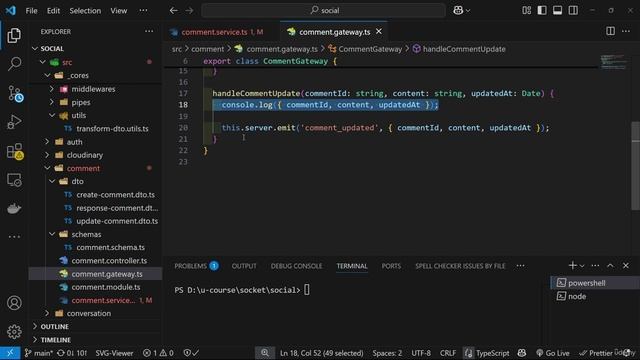This screenshot has width=640, height=360.
Task: Open the Selection menu
Action: [x=85, y=11]
